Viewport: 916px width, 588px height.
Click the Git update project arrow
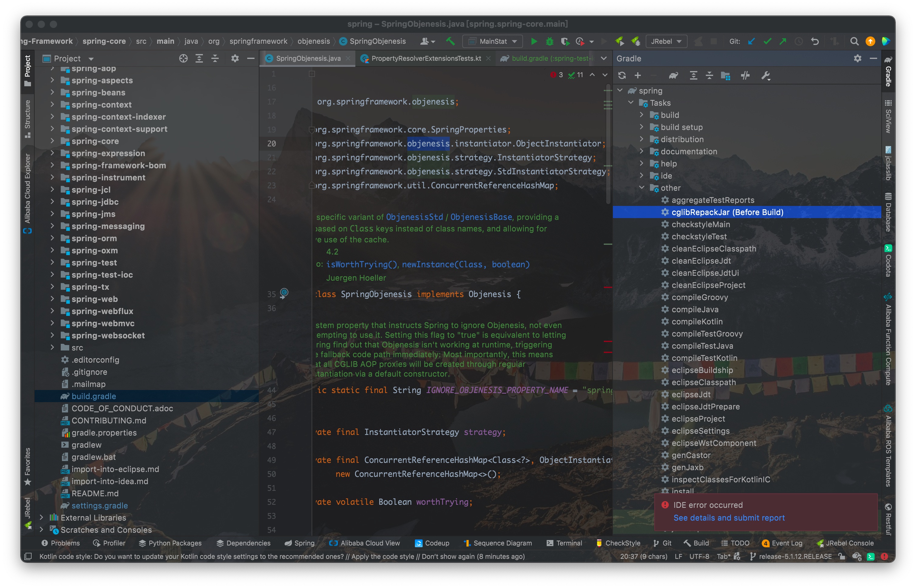[751, 41]
